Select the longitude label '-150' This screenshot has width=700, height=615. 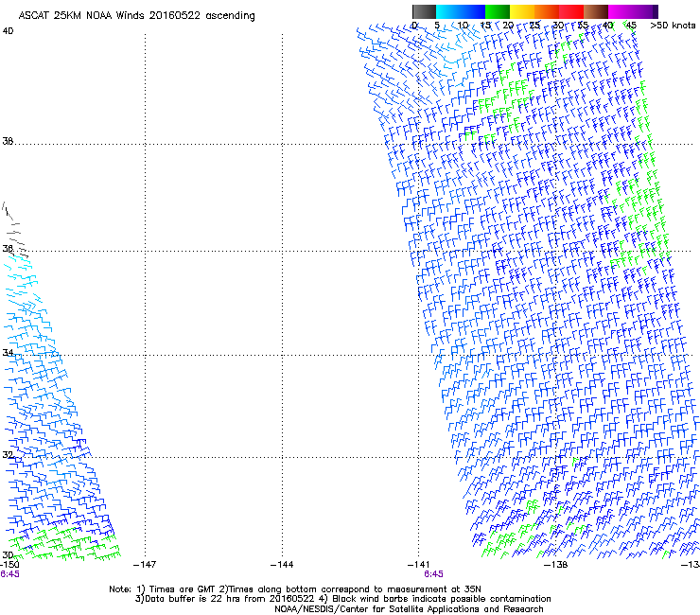pos(9,565)
